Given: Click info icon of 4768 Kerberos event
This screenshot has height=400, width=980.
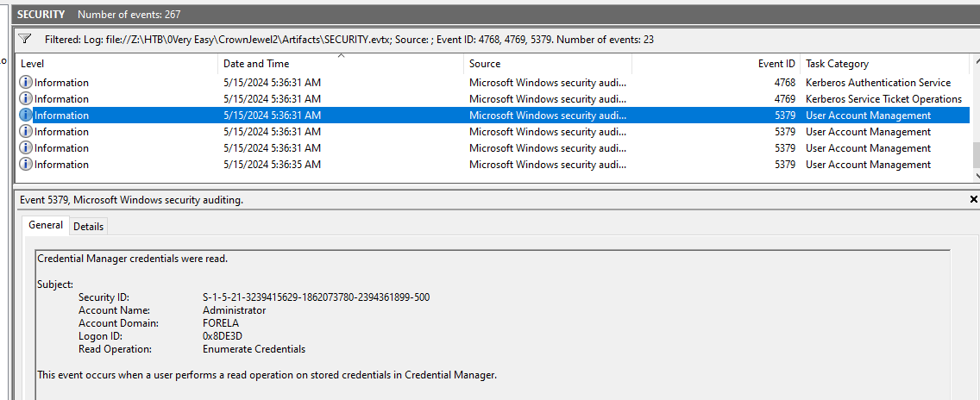Looking at the screenshot, I should (x=26, y=83).
